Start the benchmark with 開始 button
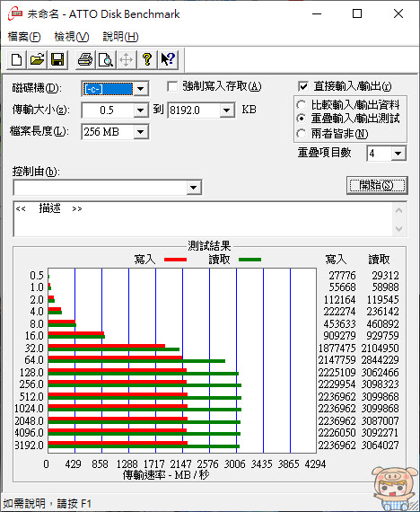The width and height of the screenshot is (420, 512). coord(377,185)
